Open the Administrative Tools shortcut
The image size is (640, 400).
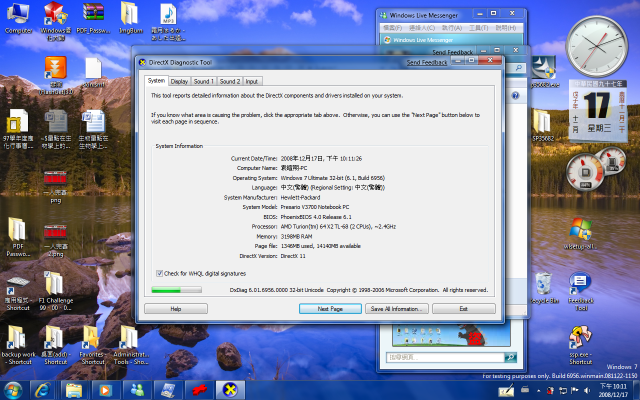click(130, 345)
